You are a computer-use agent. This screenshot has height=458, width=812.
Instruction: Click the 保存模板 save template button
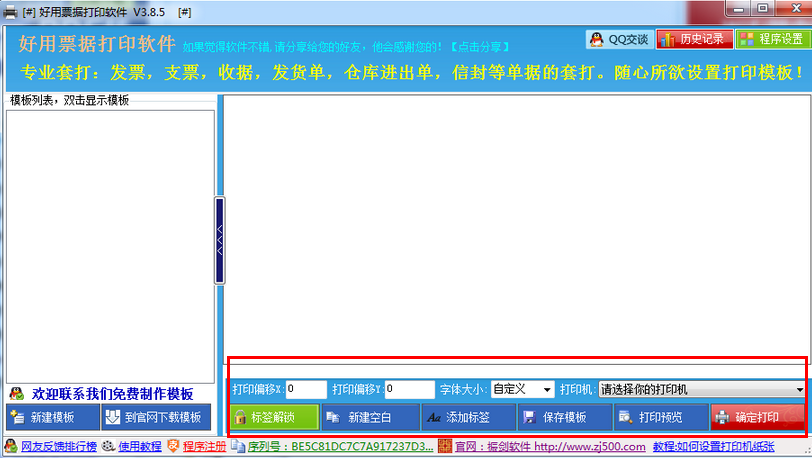point(564,417)
